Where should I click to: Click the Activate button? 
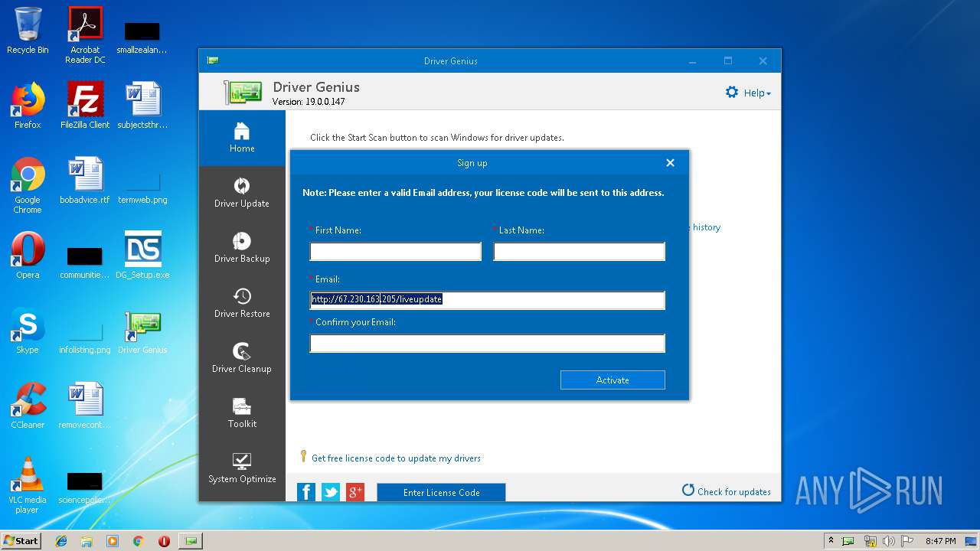point(612,380)
